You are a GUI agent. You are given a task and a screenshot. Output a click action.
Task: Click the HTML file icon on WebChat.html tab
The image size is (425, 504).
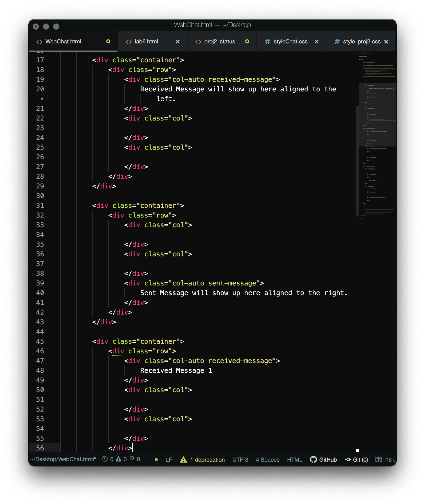click(39, 42)
